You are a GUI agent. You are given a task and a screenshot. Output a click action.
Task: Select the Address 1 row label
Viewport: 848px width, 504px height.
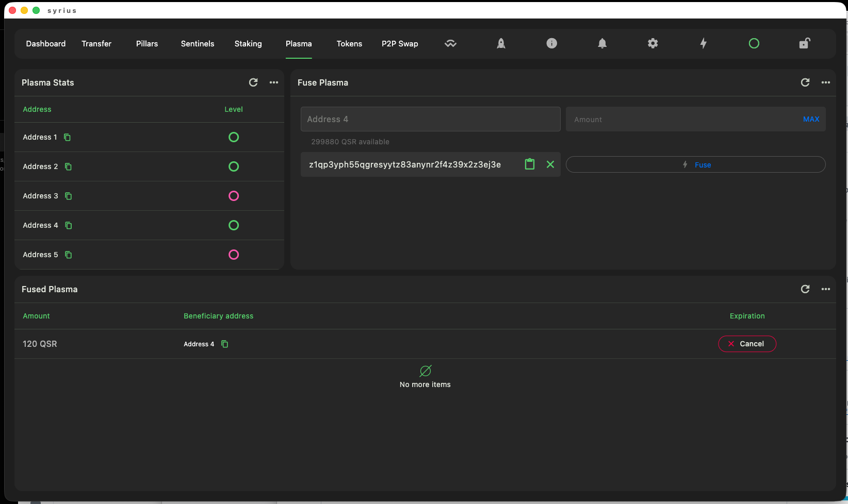pos(40,137)
